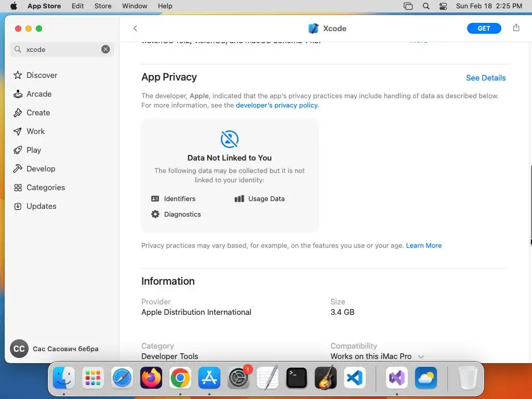The height and width of the screenshot is (399, 532).
Task: Open Spotlight search in menu bar
Action: click(x=426, y=6)
